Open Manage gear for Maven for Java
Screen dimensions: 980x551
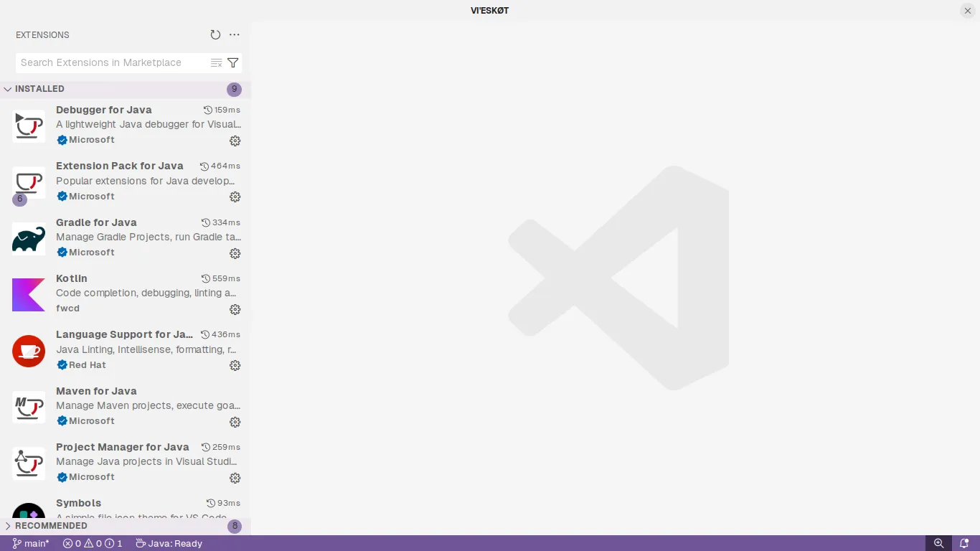(x=235, y=422)
